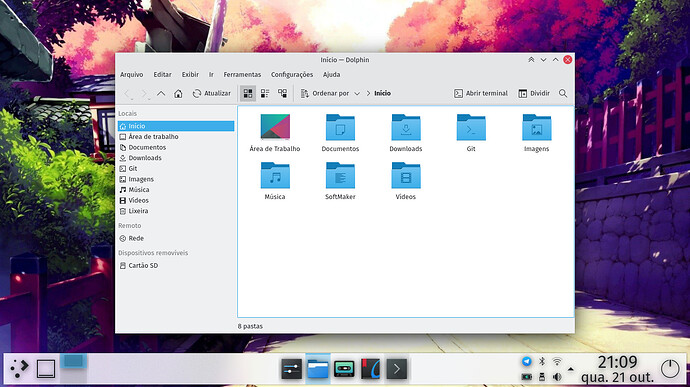Open the Ajuda menu

(x=331, y=74)
